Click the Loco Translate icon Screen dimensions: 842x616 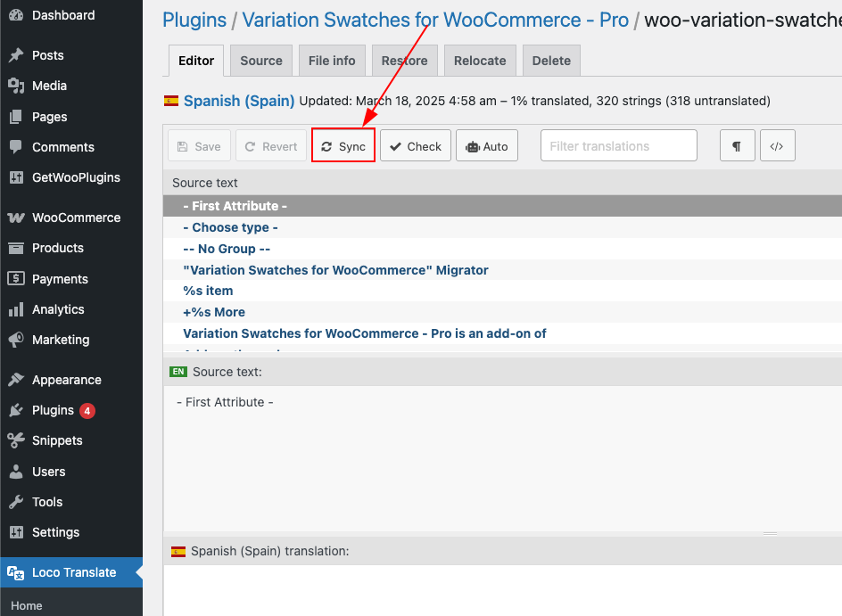[x=15, y=572]
